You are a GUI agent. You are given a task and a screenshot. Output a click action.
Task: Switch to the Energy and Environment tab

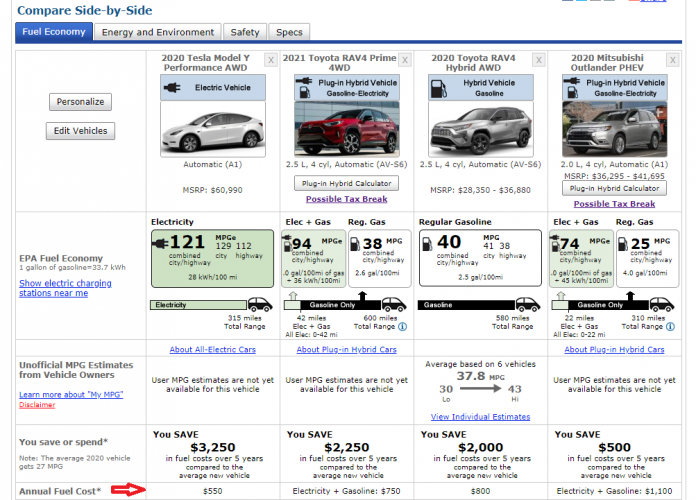pos(157,32)
